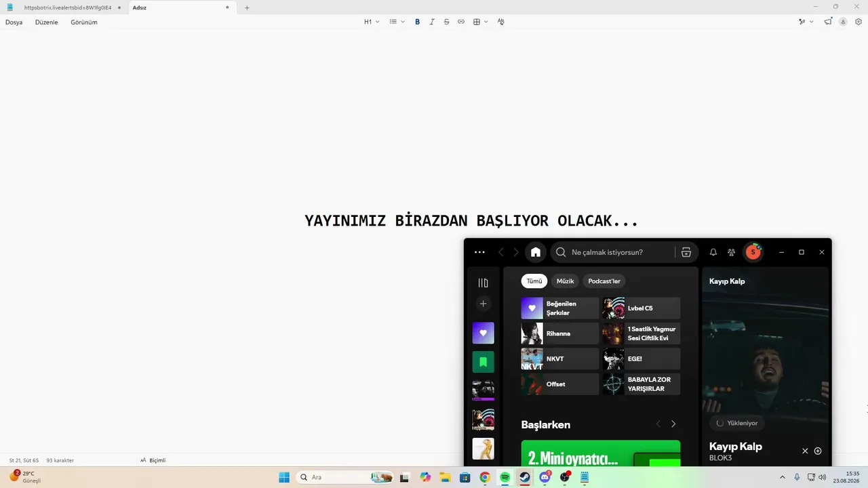Open the Copilot rewrite dropdown in Notepad
The image size is (868, 488).
(x=806, y=22)
